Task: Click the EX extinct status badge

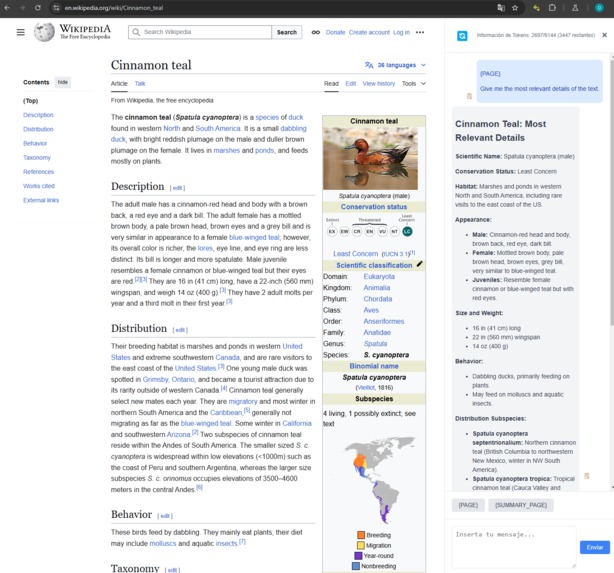Action: click(332, 231)
